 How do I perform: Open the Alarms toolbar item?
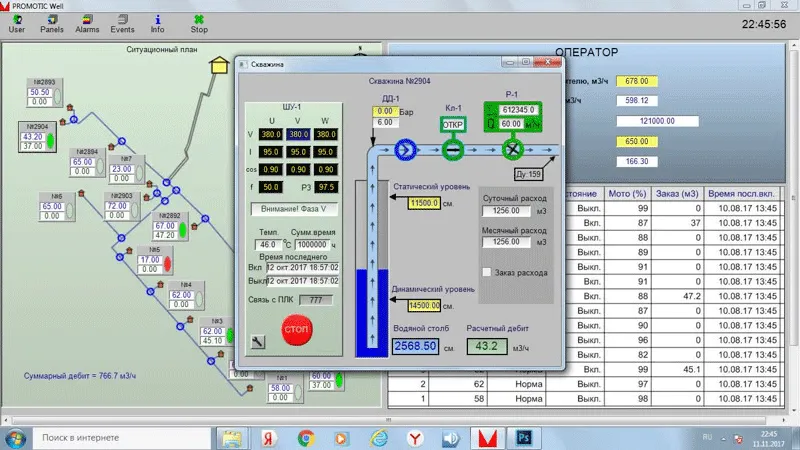coord(87,24)
